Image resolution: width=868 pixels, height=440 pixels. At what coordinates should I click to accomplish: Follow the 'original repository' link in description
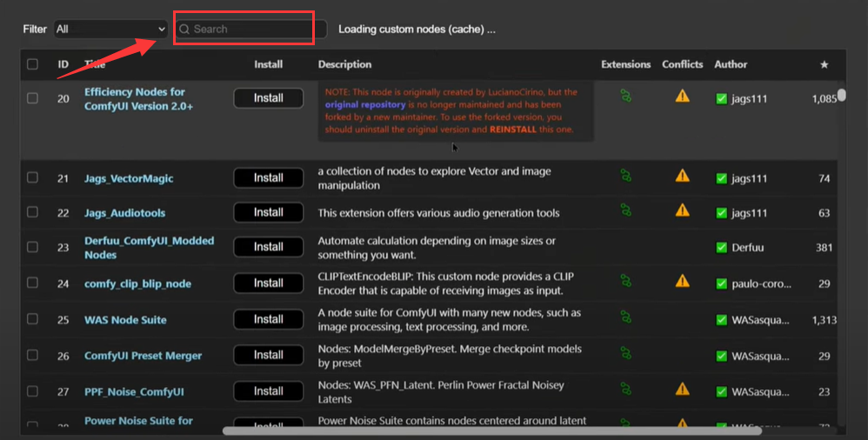pos(364,104)
